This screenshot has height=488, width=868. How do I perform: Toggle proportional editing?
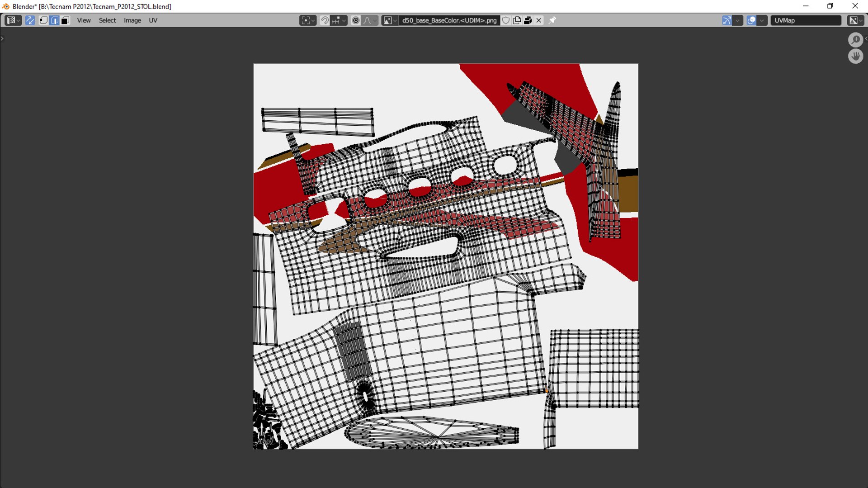click(x=356, y=20)
